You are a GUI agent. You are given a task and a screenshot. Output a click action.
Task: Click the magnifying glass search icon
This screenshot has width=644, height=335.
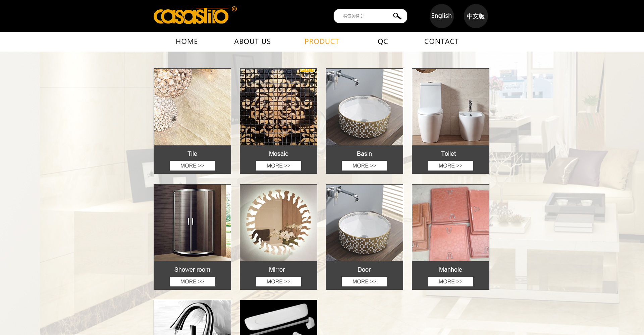397,16
